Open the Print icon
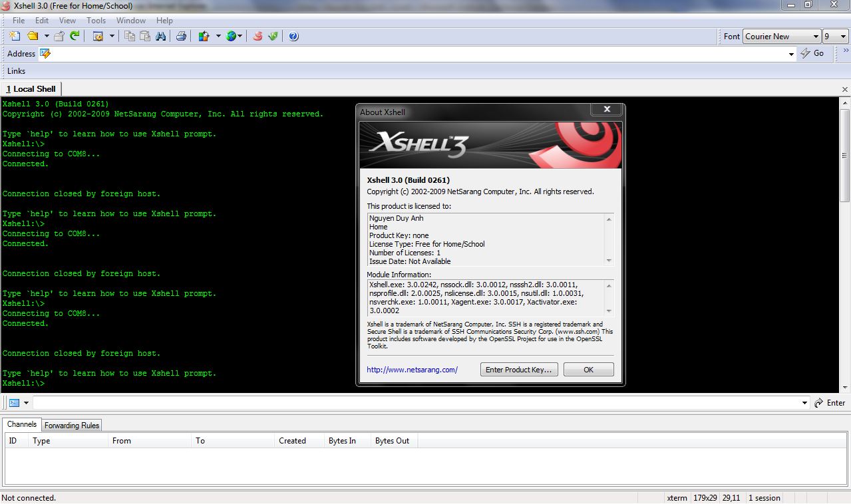The height and width of the screenshot is (504, 851). pos(180,36)
